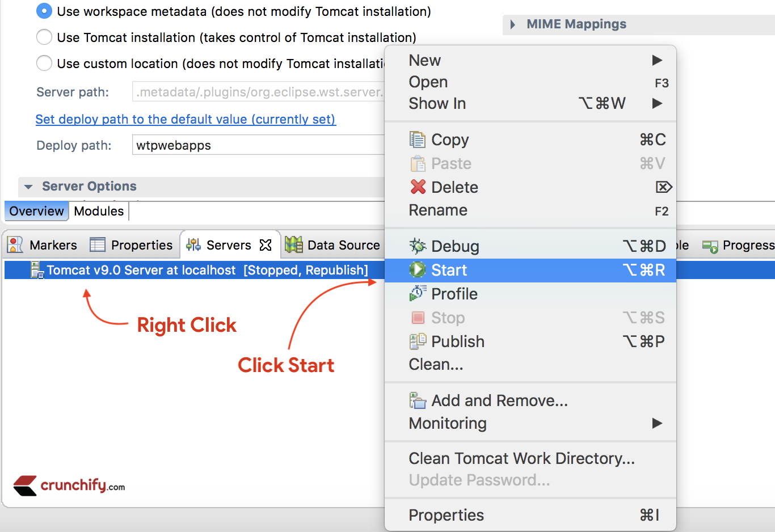The image size is (775, 532).
Task: Select Use custom location radio button
Action: tap(44, 63)
